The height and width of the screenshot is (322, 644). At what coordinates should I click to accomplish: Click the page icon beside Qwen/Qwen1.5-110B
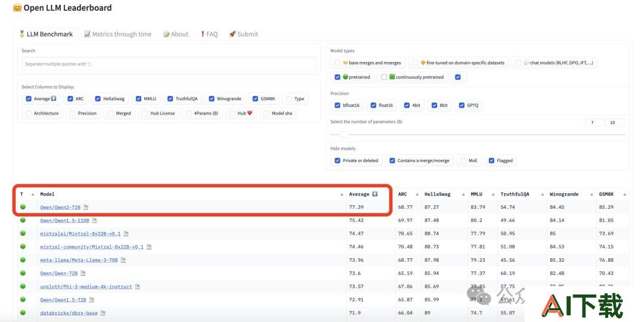coord(94,221)
